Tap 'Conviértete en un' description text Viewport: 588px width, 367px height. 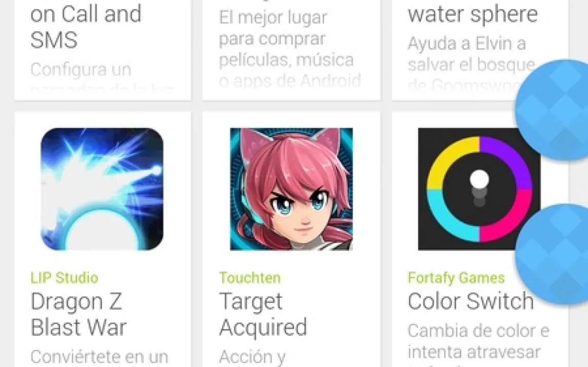click(x=99, y=357)
